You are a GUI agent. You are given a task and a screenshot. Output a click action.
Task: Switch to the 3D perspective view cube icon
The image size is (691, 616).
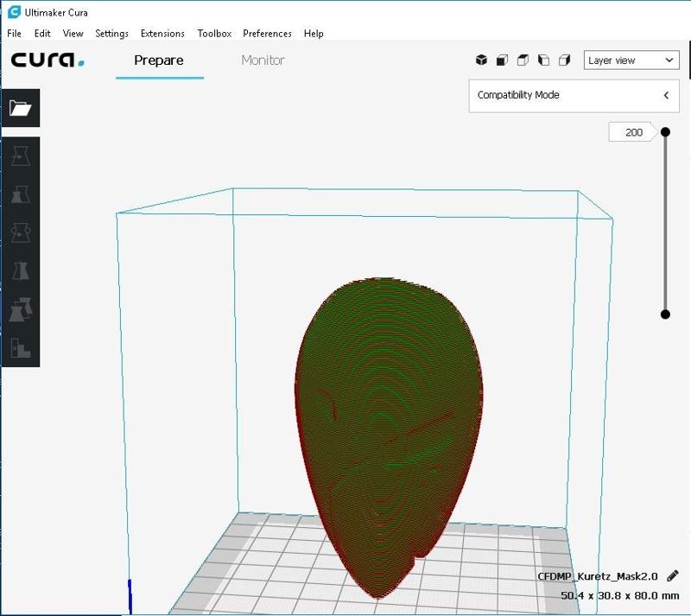tap(482, 60)
